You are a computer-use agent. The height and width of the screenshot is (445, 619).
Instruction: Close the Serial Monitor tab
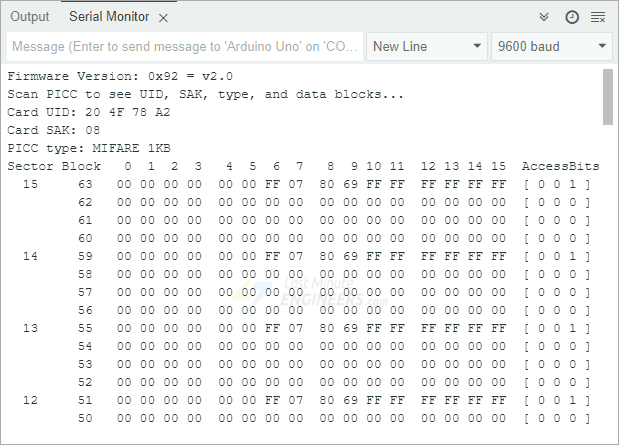pyautogui.click(x=164, y=18)
